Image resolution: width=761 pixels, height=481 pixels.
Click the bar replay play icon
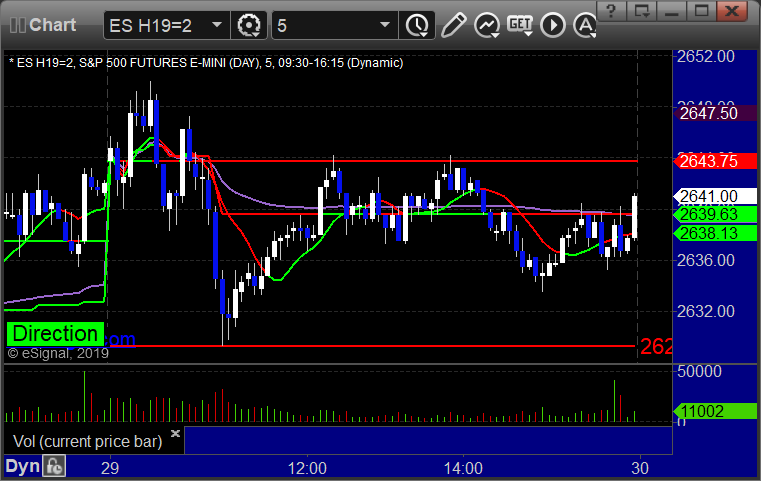(x=553, y=25)
